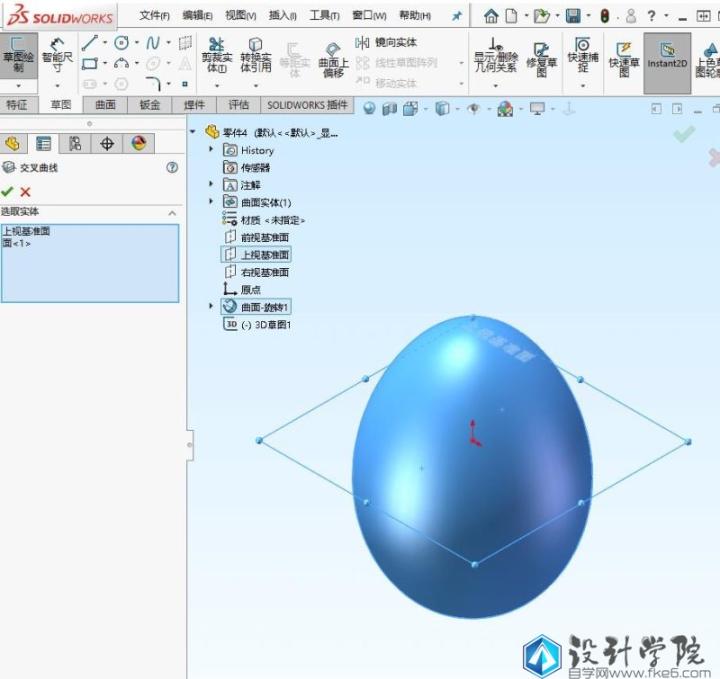Click Convert Entities (转换实体引用)
Viewport: 720px width, 679px height.
point(256,56)
